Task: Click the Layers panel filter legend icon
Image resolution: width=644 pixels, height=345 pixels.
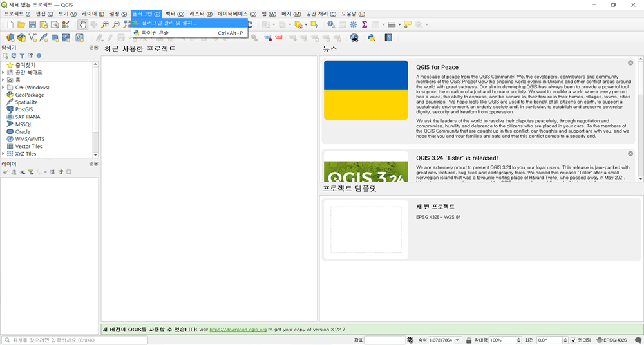Action: click(30, 172)
